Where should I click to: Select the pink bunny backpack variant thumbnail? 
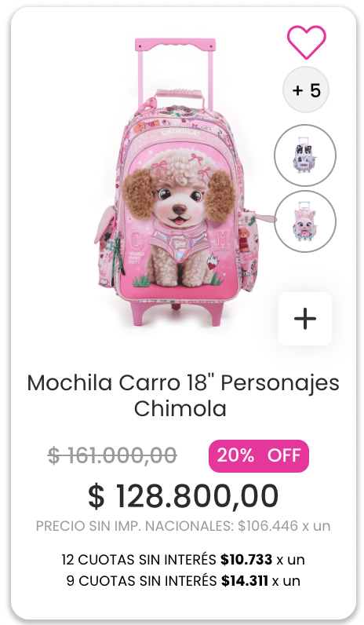pos(305,221)
